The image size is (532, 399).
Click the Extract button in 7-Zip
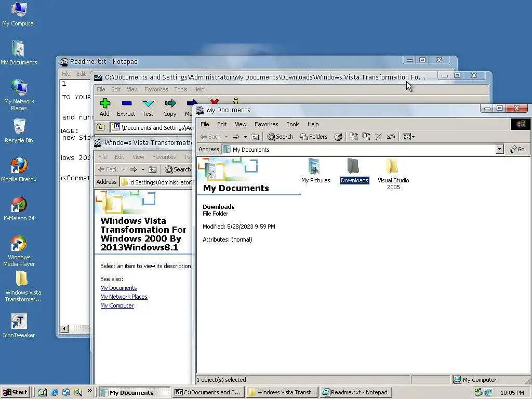tap(126, 108)
